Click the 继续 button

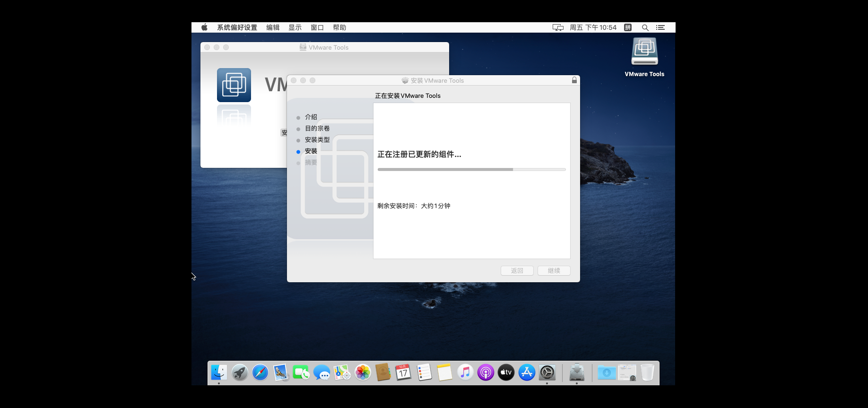point(554,270)
